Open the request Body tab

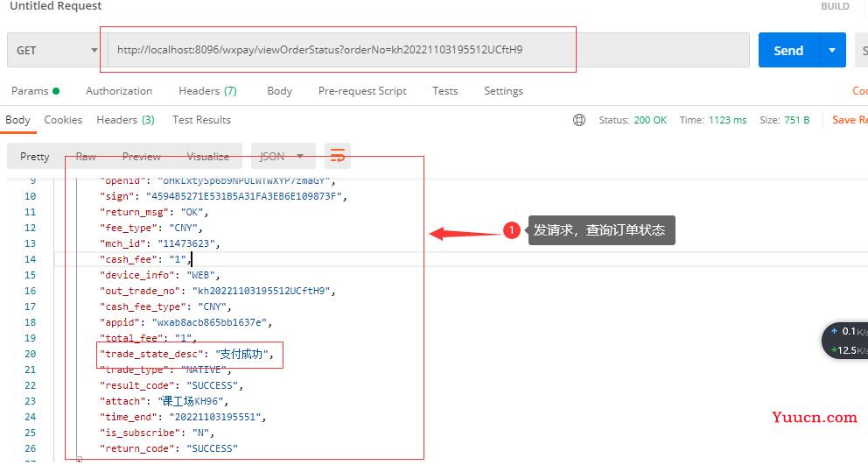point(279,91)
